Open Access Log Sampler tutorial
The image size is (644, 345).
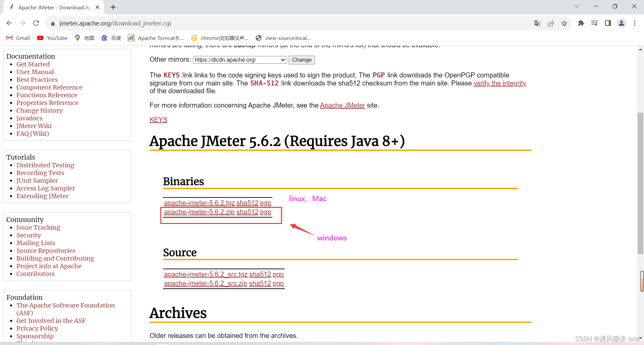click(x=46, y=188)
